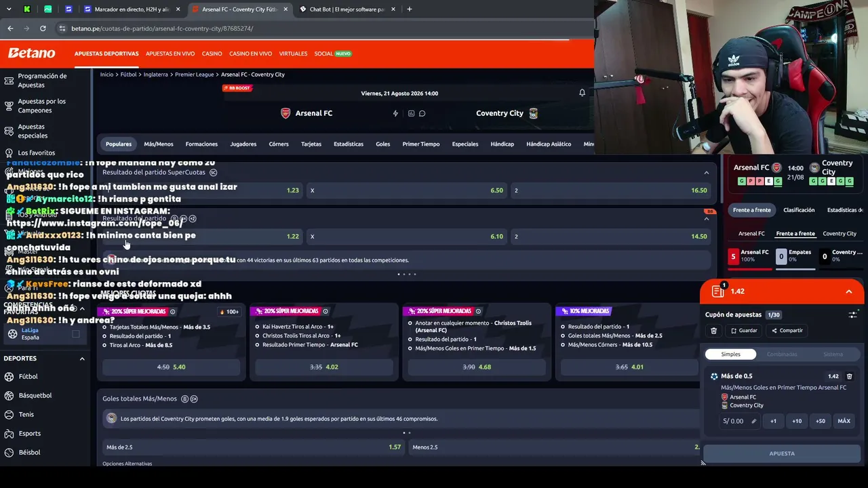Add +50 to the stake
Screen dimensions: 868x488
point(821,421)
